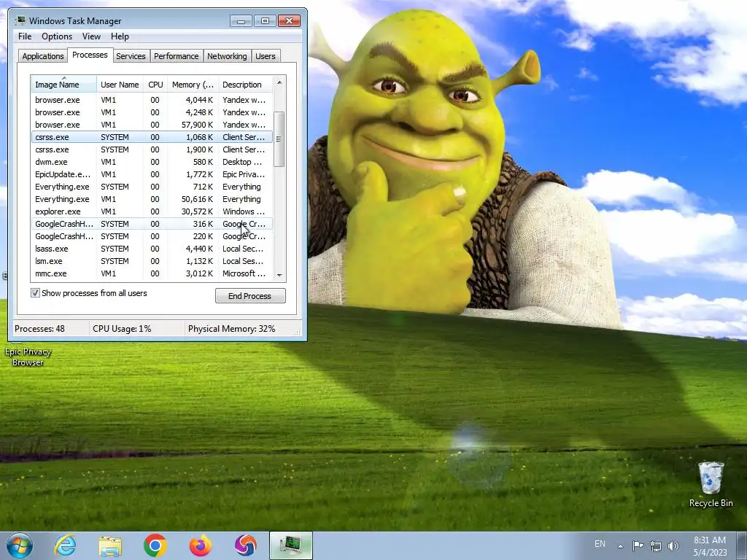This screenshot has width=747, height=560.
Task: Sort by Memory column header
Action: tap(193, 85)
